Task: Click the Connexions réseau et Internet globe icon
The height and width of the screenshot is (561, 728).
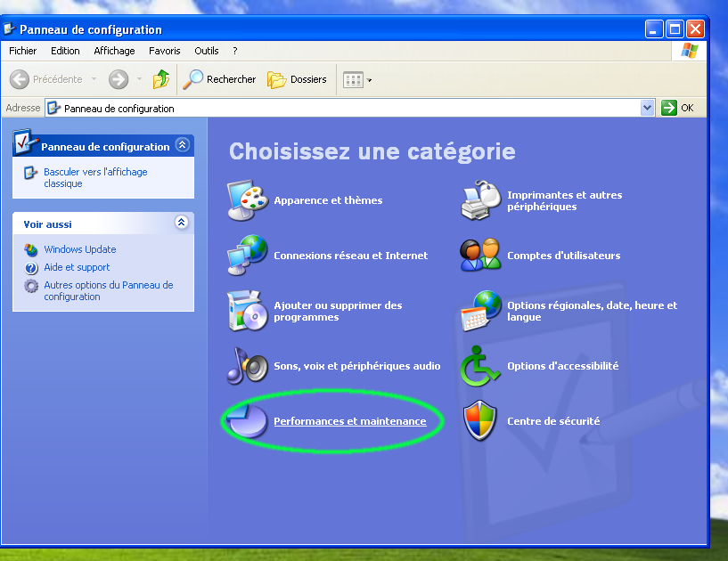Action: coord(247,256)
